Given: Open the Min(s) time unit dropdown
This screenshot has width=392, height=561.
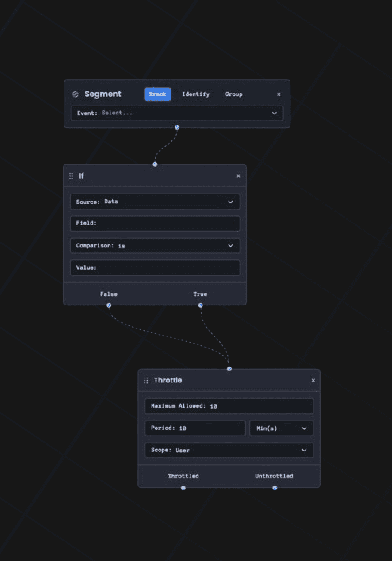Looking at the screenshot, I should coord(282,428).
